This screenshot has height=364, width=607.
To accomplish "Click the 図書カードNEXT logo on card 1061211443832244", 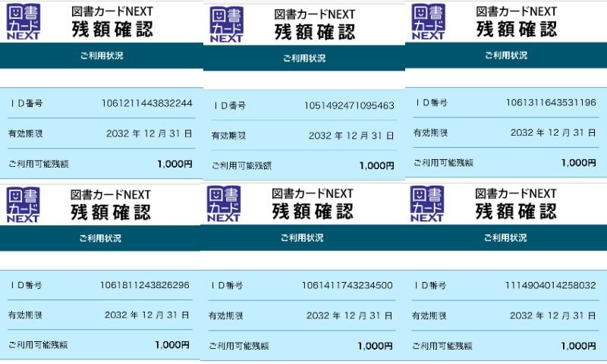I will (24, 22).
